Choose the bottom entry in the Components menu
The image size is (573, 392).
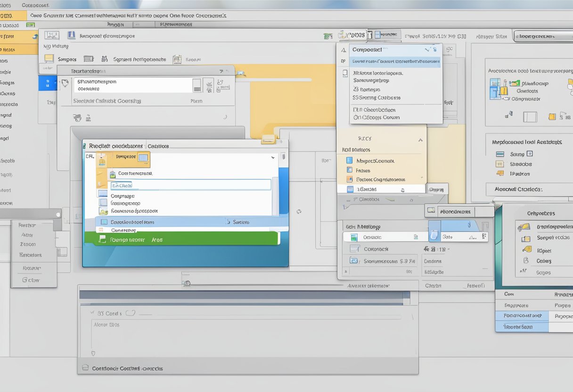tap(377, 118)
